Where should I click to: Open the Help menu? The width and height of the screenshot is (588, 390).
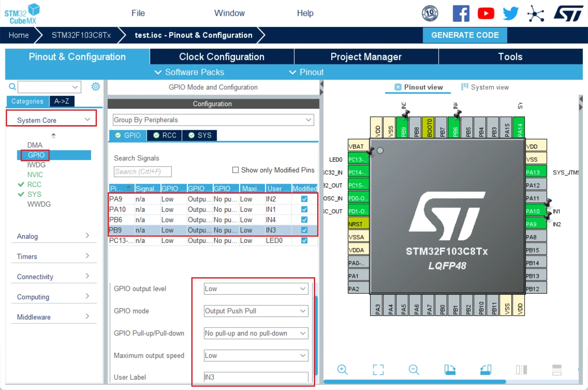coord(305,13)
